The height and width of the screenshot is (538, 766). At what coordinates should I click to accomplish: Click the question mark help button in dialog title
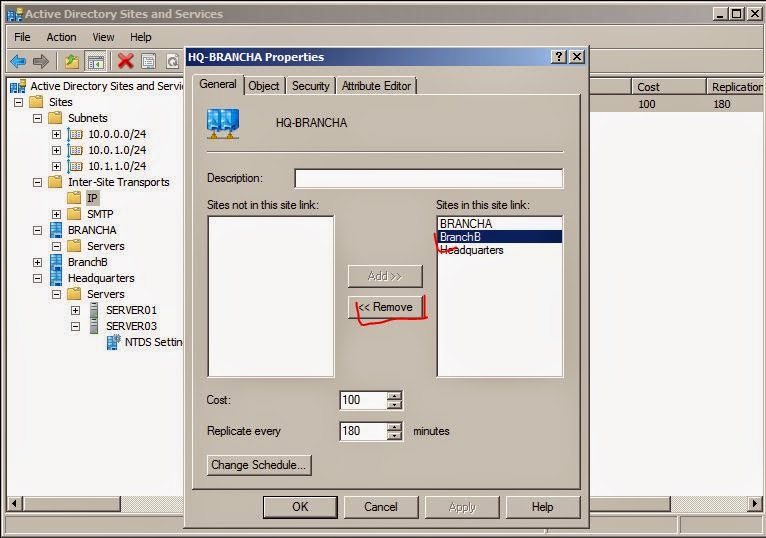(x=558, y=57)
